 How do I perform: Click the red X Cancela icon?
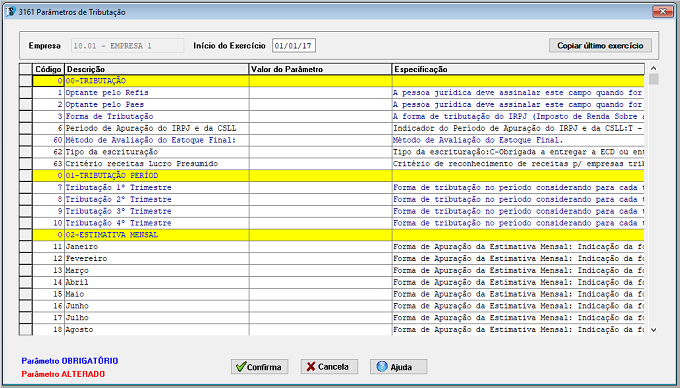pos(311,367)
